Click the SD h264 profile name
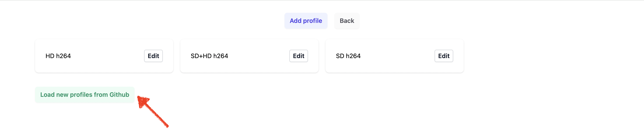 [348, 56]
